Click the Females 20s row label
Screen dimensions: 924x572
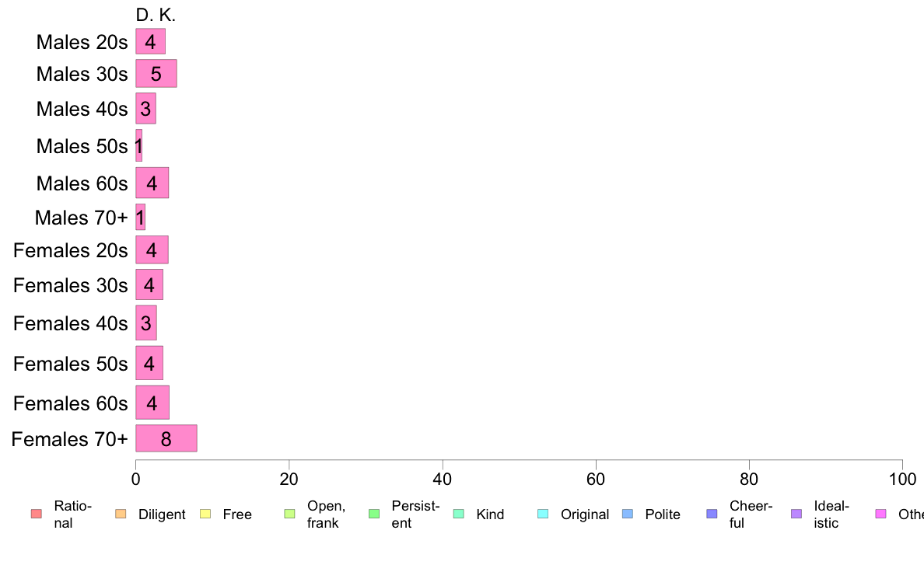click(70, 250)
